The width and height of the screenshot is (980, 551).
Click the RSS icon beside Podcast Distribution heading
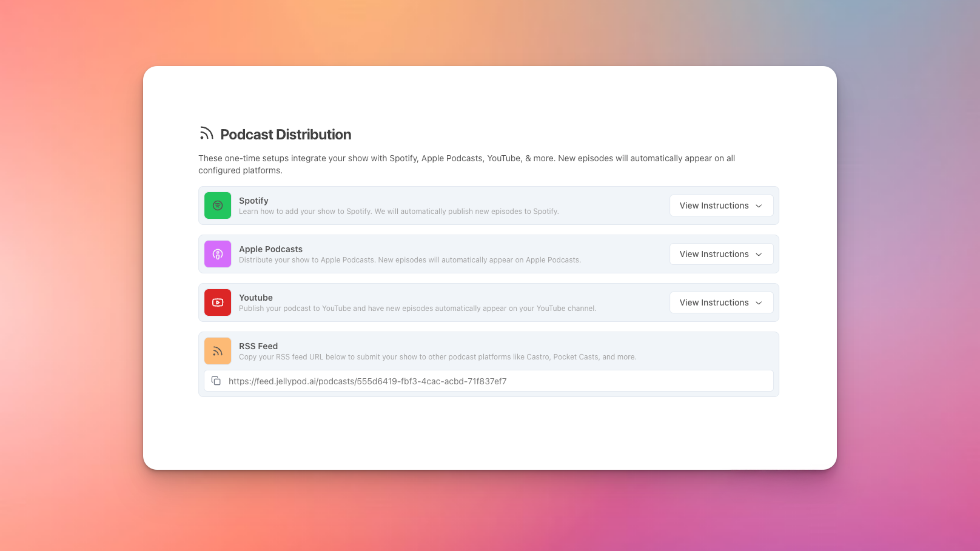(x=206, y=133)
